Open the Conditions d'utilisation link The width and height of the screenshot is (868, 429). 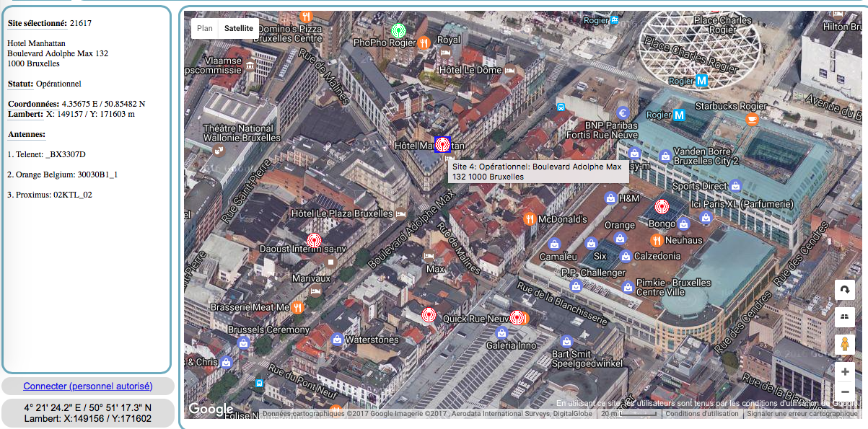(x=702, y=414)
